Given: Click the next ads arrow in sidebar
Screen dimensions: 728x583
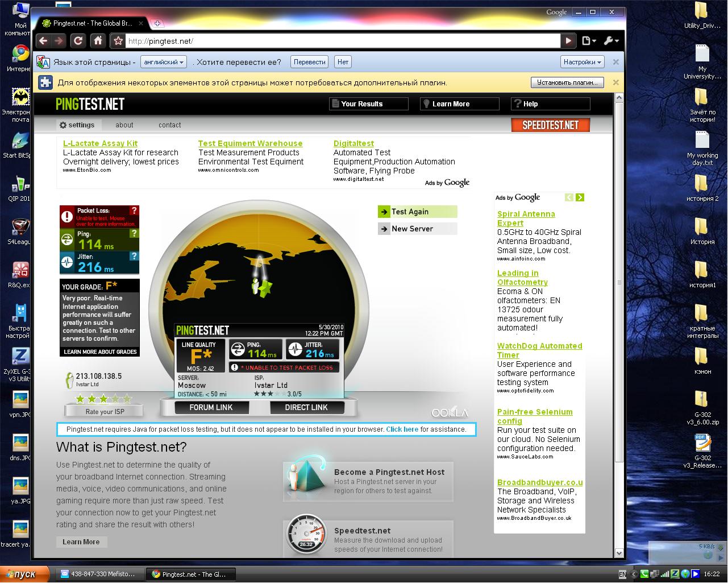Looking at the screenshot, I should pyautogui.click(x=580, y=197).
